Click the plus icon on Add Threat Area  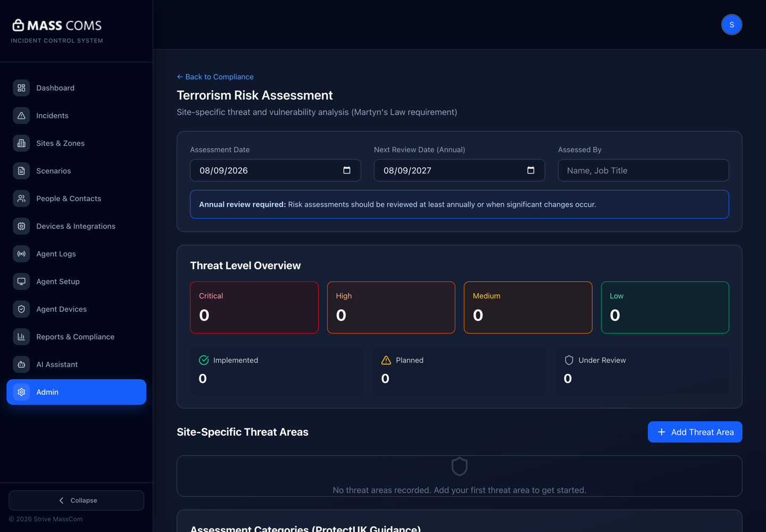[x=662, y=432]
